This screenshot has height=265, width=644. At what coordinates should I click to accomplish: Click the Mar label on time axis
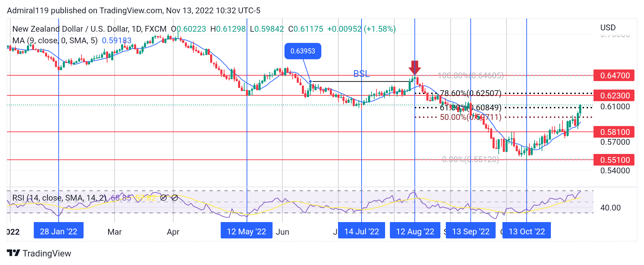pyautogui.click(x=115, y=232)
